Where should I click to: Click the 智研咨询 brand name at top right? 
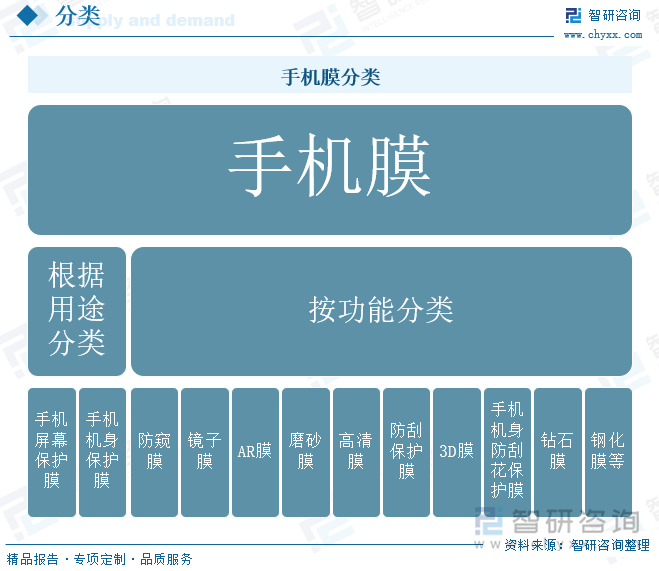(614, 16)
